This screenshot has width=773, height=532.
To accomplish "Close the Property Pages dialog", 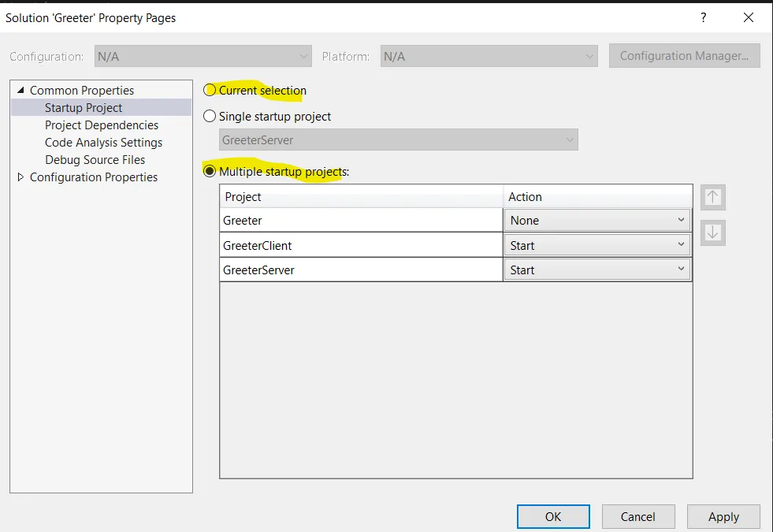I will pyautogui.click(x=749, y=18).
